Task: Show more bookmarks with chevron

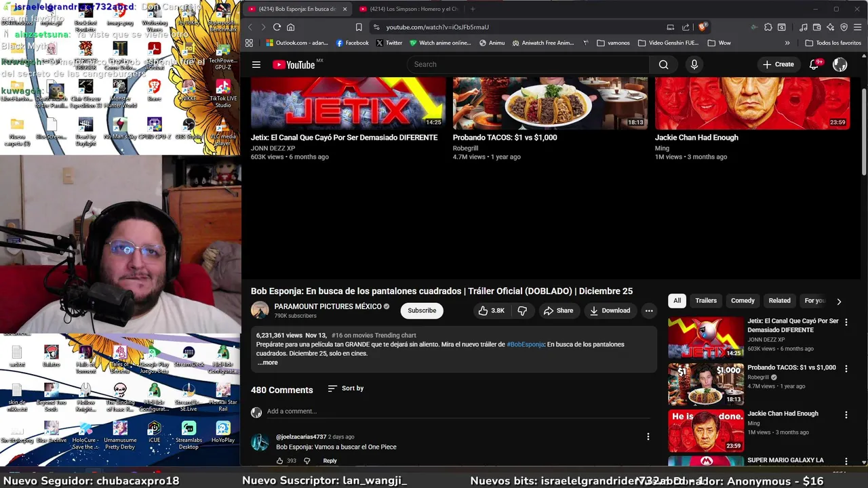Action: pyautogui.click(x=787, y=43)
